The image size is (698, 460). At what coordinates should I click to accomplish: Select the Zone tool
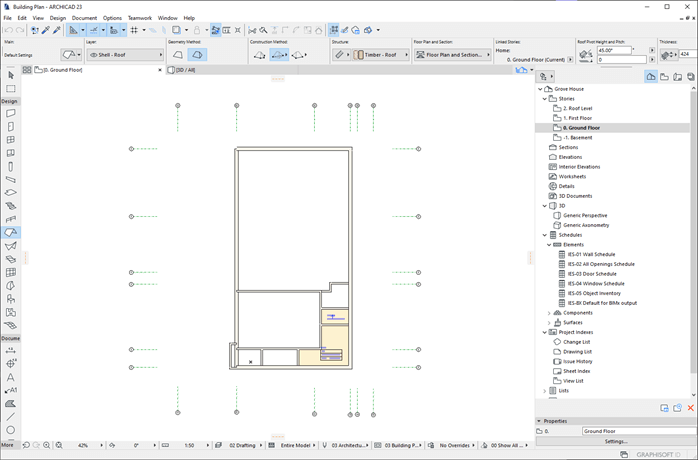click(11, 312)
